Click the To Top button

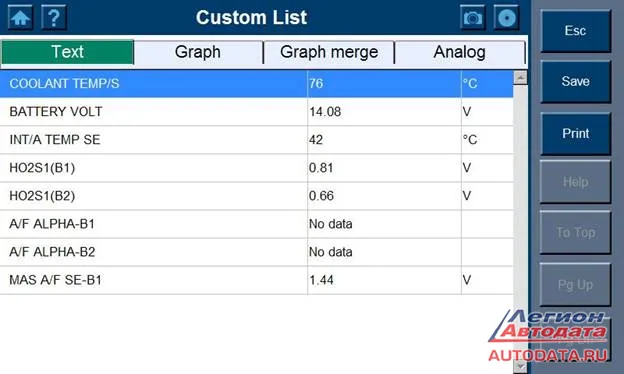pos(575,233)
